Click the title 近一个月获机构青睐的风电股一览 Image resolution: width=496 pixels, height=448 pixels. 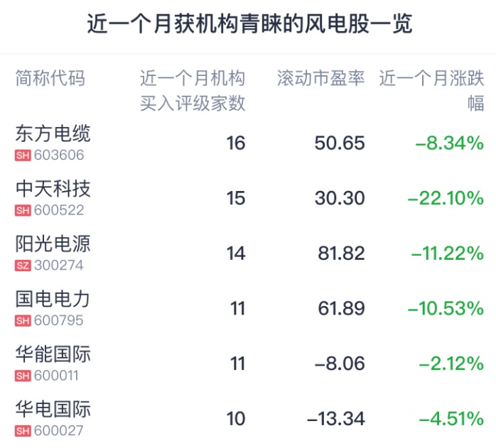[248, 26]
